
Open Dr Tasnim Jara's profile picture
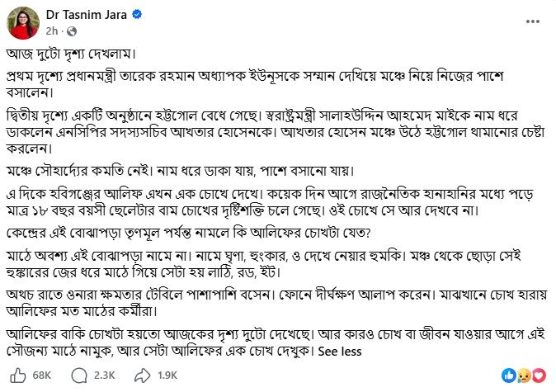pyautogui.click(x=23, y=23)
